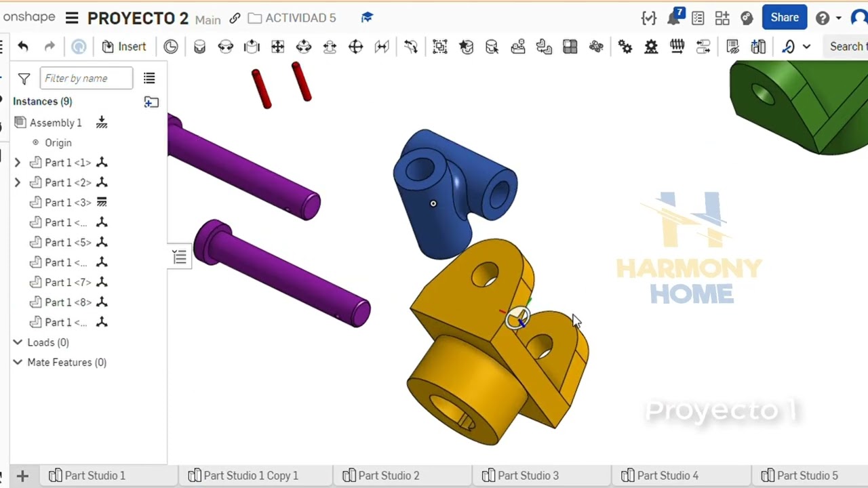Open the toolbar dropdown arrow before Search
Viewport: 868px width, 488px height.
coord(806,47)
